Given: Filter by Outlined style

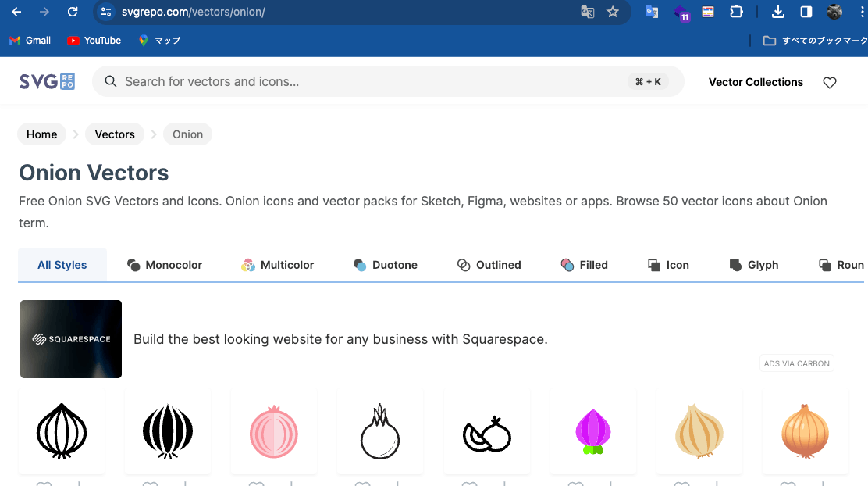Looking at the screenshot, I should (x=489, y=265).
